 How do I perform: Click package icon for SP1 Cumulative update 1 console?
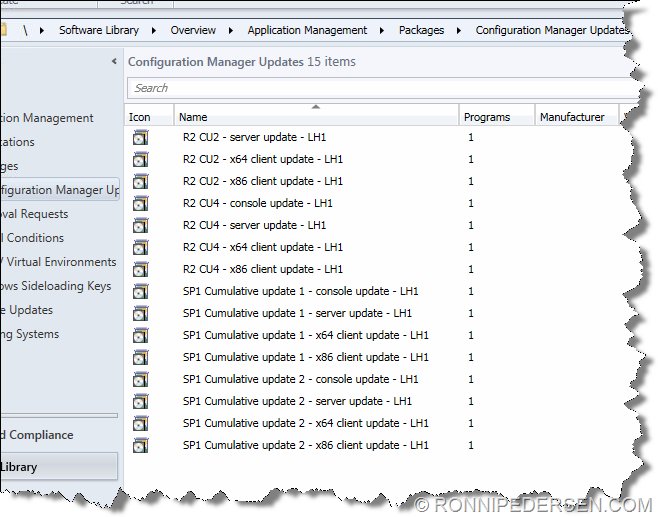tap(141, 292)
